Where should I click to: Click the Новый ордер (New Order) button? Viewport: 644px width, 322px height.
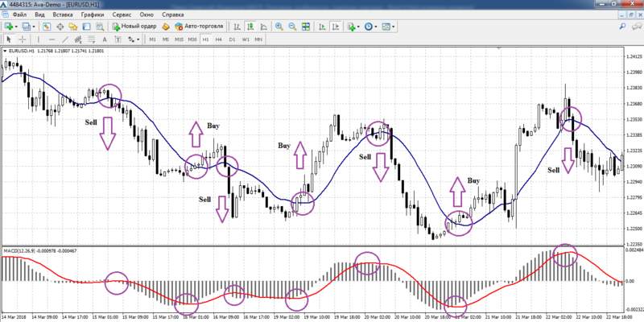[134, 27]
